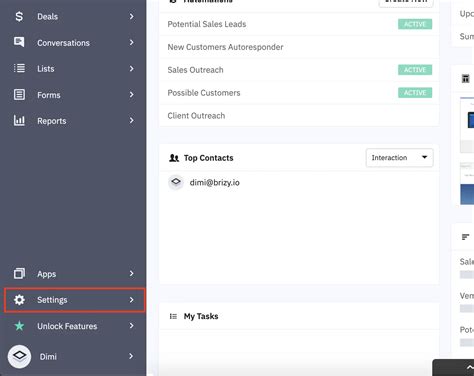Click Dimi's profile avatar
The width and height of the screenshot is (474, 376).
tap(19, 356)
